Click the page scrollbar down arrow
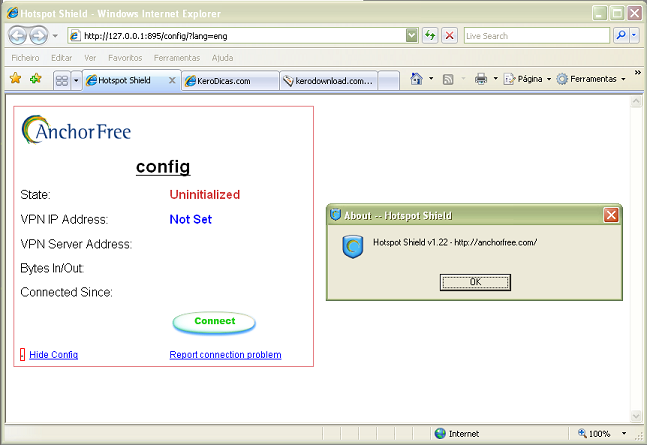The height and width of the screenshot is (445, 647). point(636,416)
